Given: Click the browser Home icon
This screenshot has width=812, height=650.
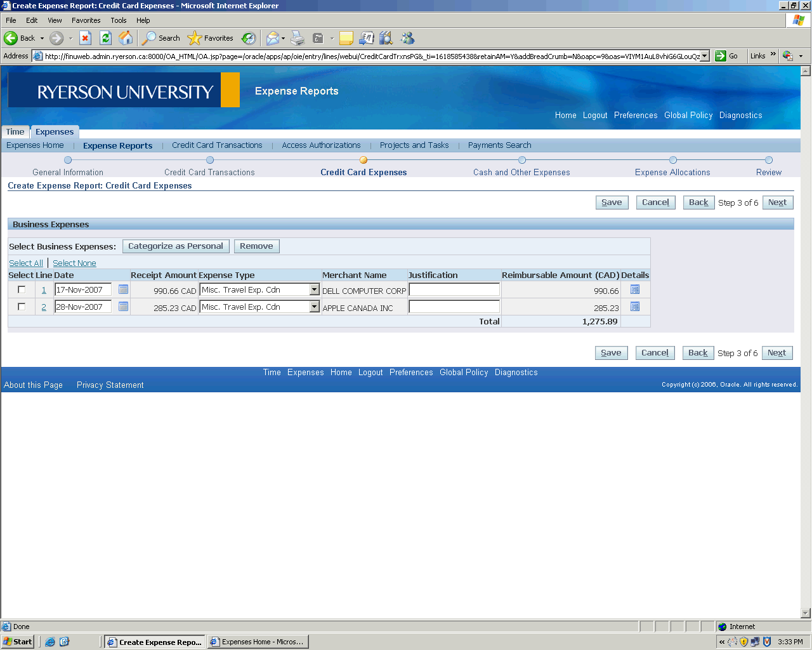Looking at the screenshot, I should [x=126, y=38].
